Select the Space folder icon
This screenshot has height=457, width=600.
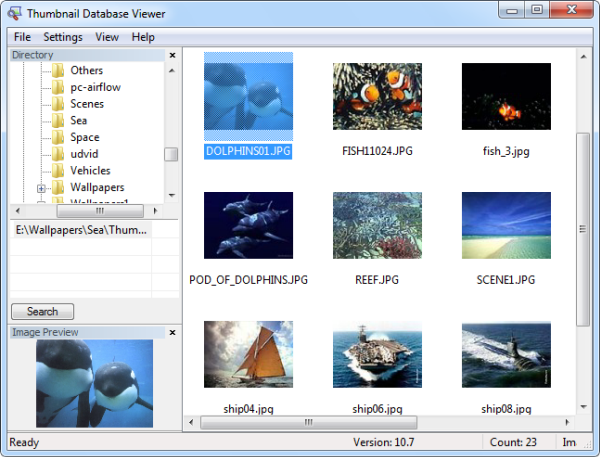(58, 137)
